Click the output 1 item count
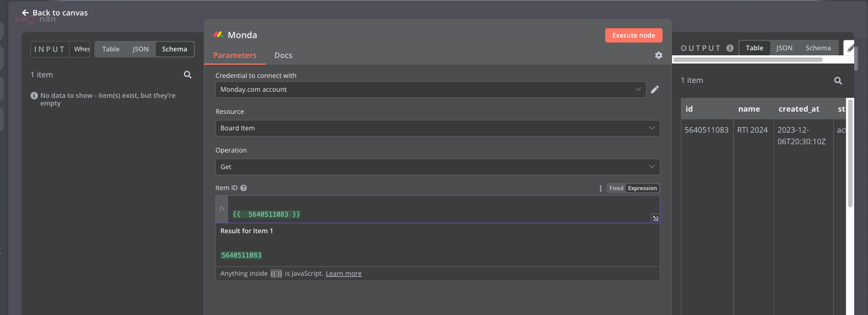 [692, 80]
